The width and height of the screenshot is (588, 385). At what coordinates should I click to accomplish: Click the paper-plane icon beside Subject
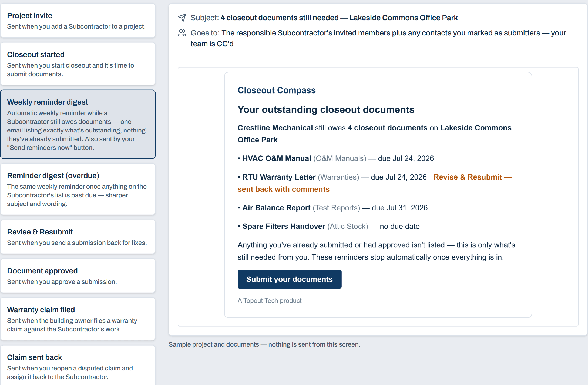click(x=182, y=18)
